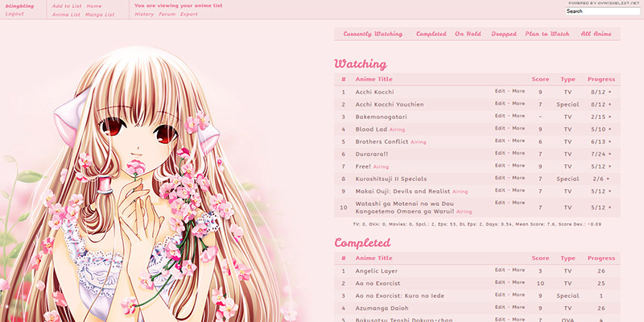644x322 pixels.
Task: Open the Acchi Kocchi title
Action: coord(374,92)
